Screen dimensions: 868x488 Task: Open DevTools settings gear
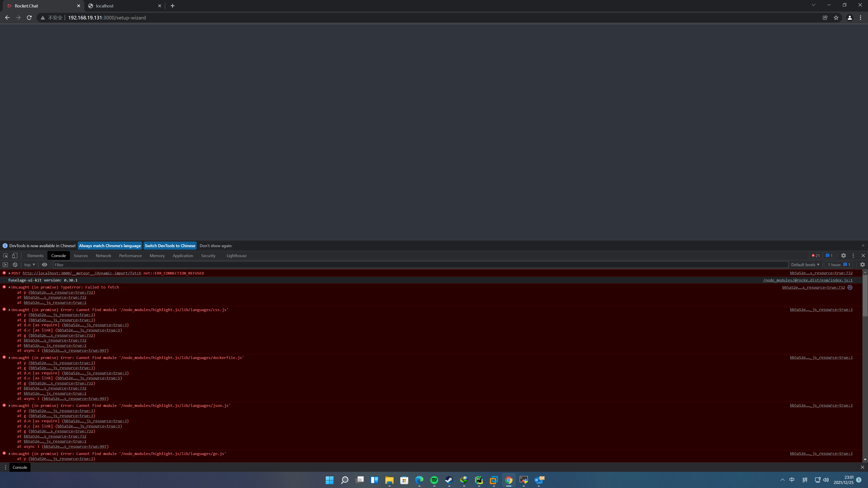point(844,256)
